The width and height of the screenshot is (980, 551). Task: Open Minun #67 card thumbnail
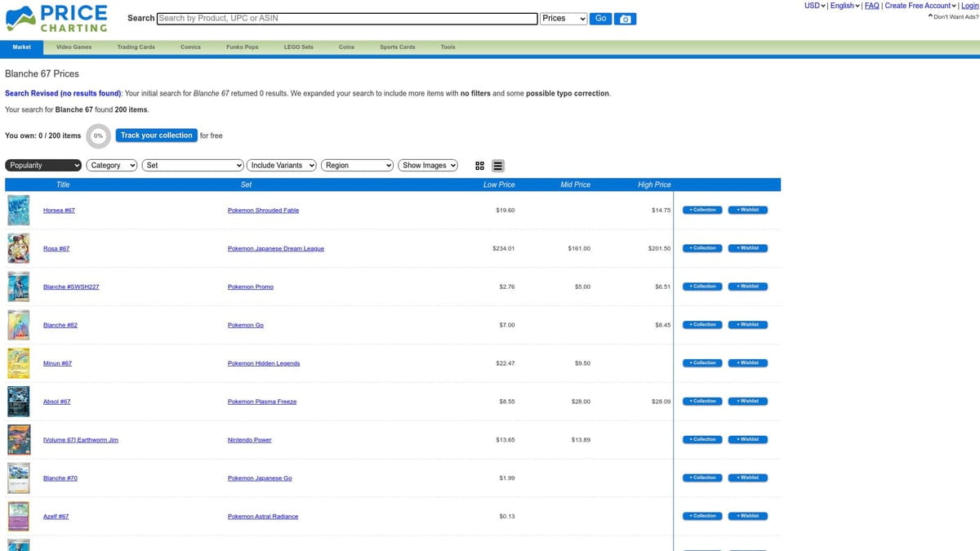click(18, 363)
